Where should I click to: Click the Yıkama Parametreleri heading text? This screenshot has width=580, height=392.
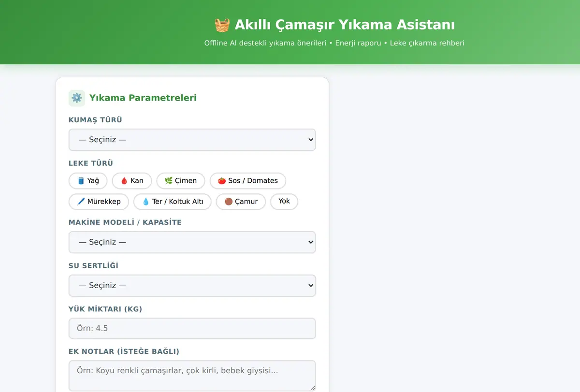tap(143, 98)
